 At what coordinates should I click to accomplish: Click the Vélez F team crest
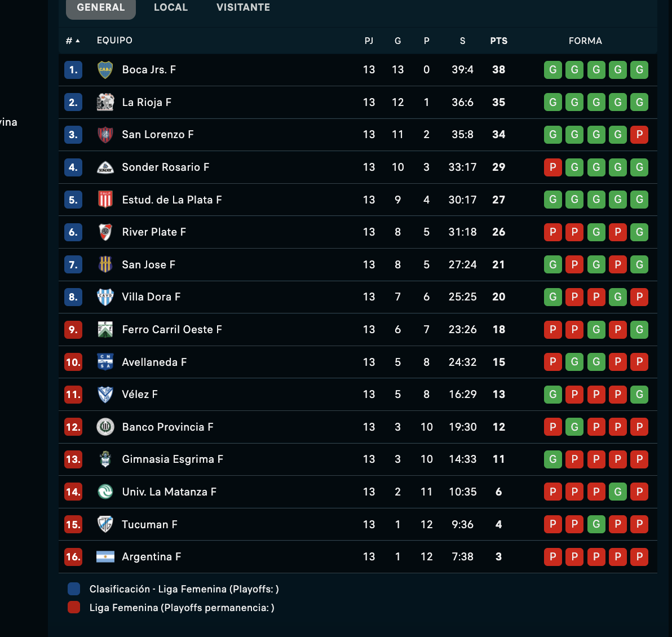click(105, 395)
